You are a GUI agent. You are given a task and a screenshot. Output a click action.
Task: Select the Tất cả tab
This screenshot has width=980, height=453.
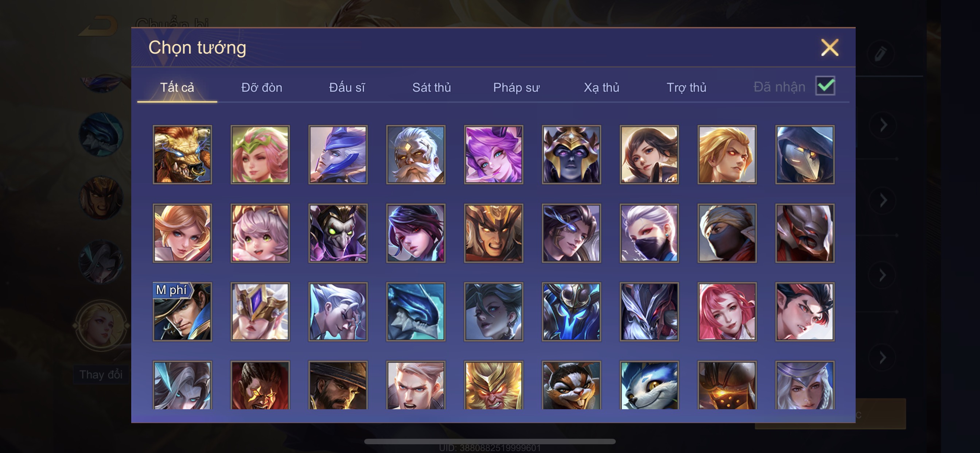coord(177,88)
